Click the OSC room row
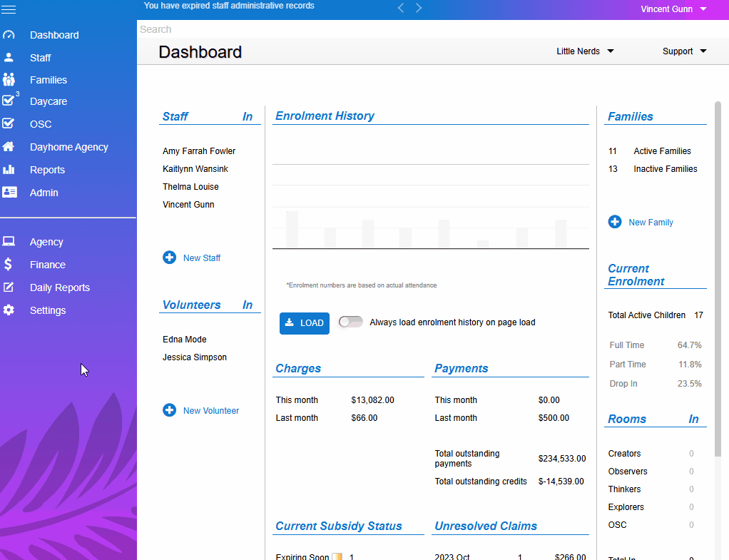This screenshot has width=729, height=560. pyautogui.click(x=652, y=524)
